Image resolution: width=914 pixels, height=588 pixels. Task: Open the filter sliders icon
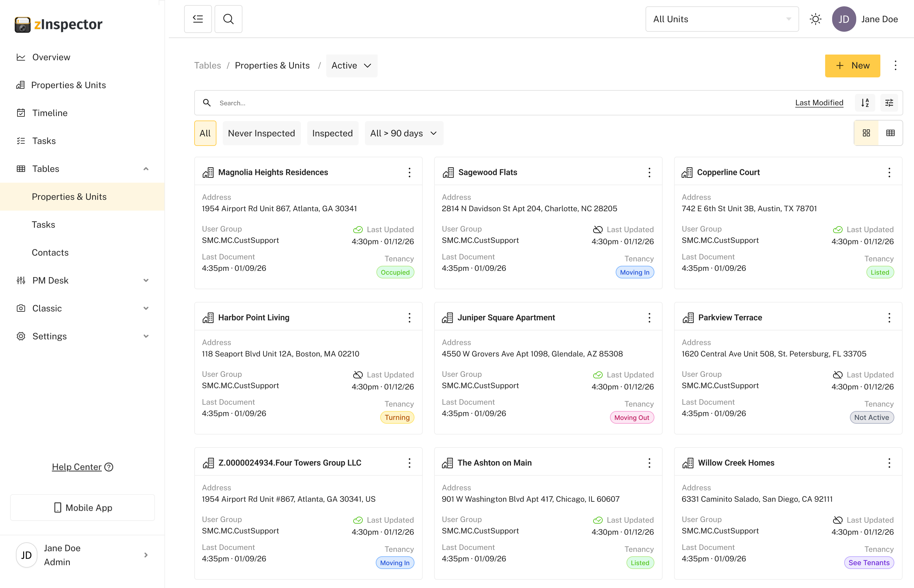[889, 103]
